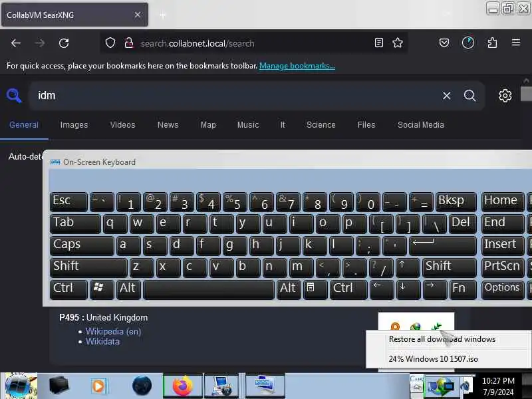Viewport: 532px width, 399px height.
Task: Tap Esc on the On-Screen Keyboard
Action: click(x=68, y=202)
